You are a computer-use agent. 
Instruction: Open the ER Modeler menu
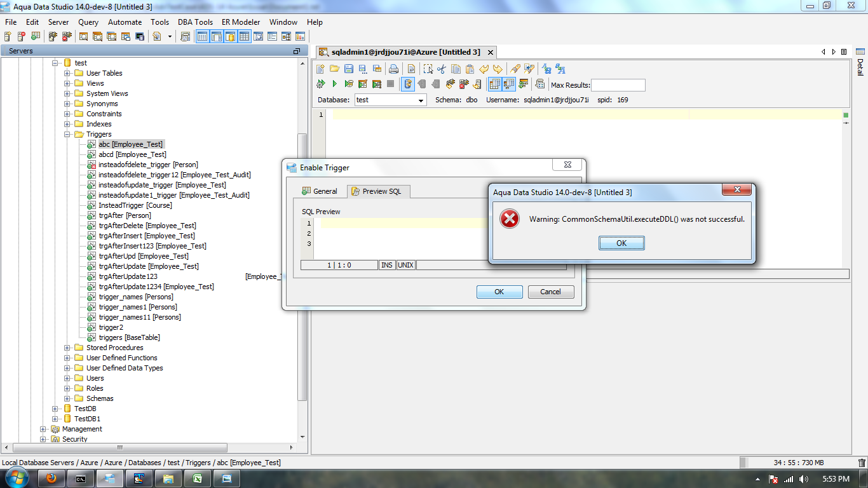tap(241, 22)
